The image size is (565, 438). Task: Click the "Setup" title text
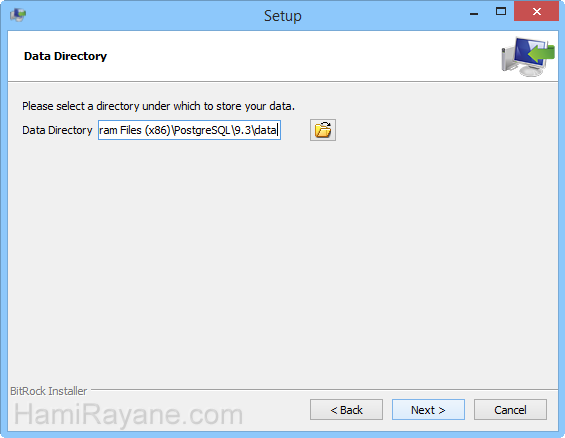(283, 16)
